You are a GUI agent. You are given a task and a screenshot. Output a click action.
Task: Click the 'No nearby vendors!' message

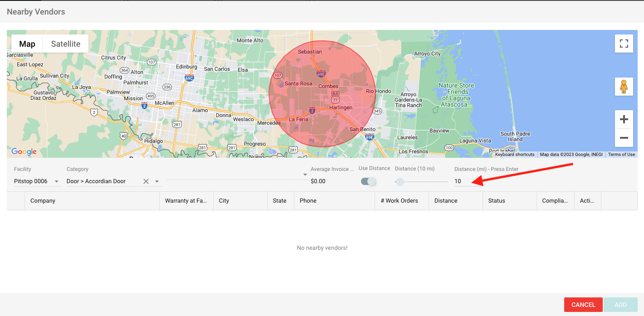[x=322, y=248]
